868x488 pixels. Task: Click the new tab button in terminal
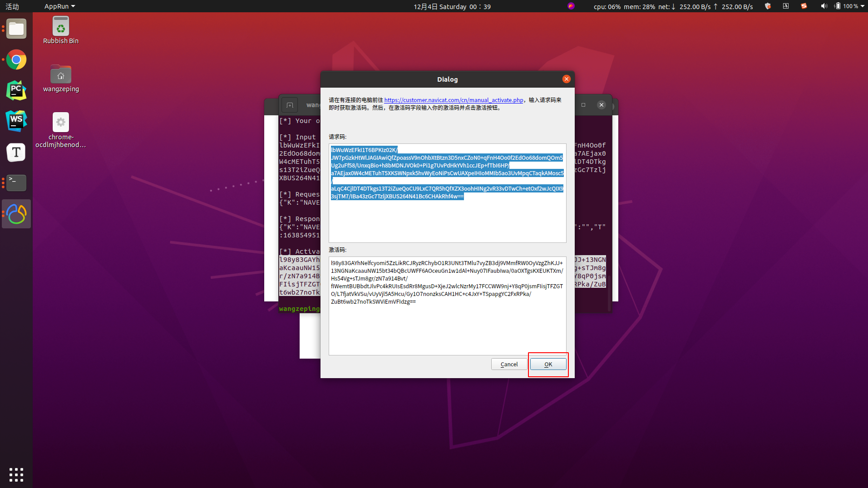coord(290,105)
